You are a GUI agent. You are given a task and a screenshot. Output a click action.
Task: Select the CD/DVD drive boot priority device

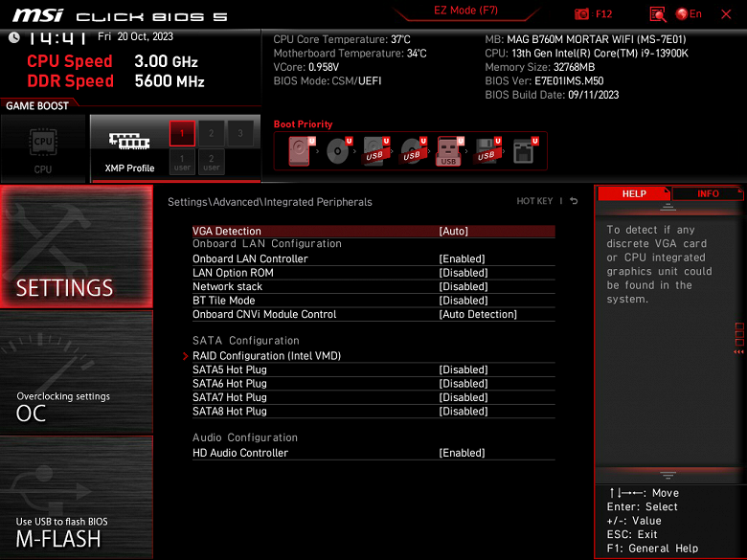coord(338,151)
